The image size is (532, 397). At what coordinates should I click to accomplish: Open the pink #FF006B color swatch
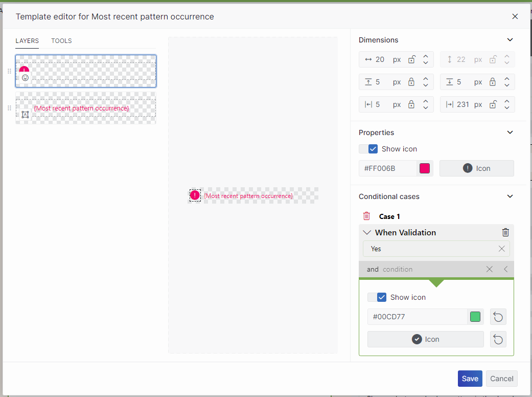pos(424,168)
